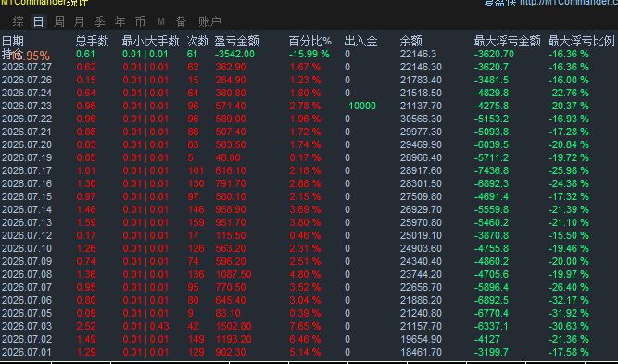Select the 2026.07.21 date row
Screen dimensions: 618x364
point(27,132)
